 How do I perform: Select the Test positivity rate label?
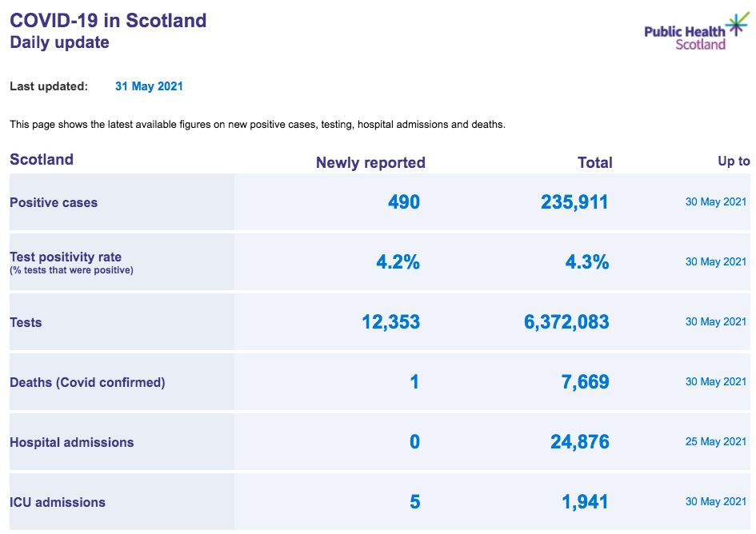[66, 257]
